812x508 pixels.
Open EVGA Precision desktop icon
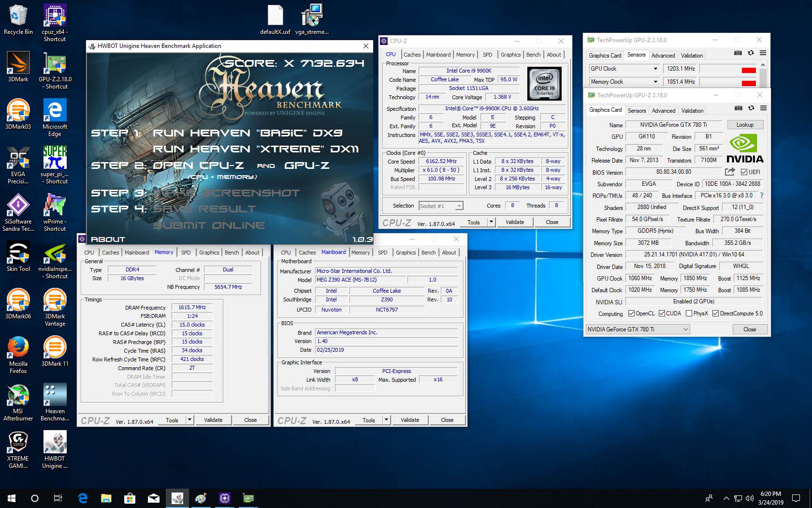coord(18,165)
